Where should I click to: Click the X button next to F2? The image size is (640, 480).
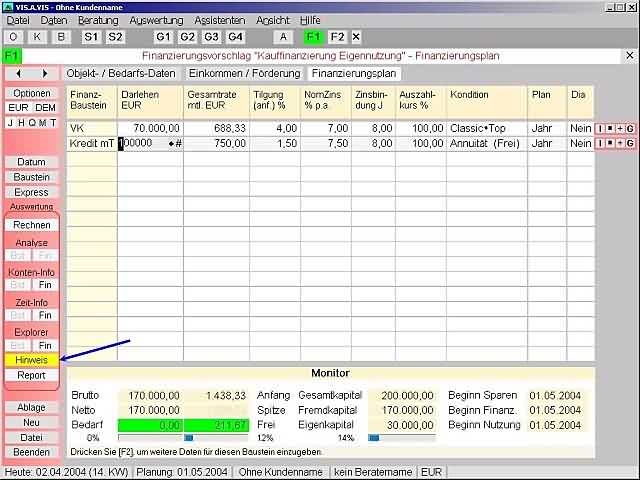[356, 37]
